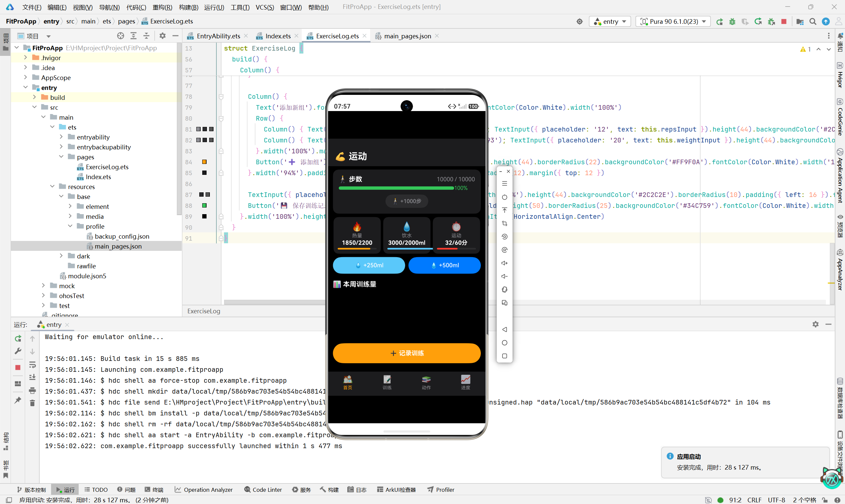Open build configuration settings gear icon
Screen dimensions: 845x504
click(x=579, y=21)
